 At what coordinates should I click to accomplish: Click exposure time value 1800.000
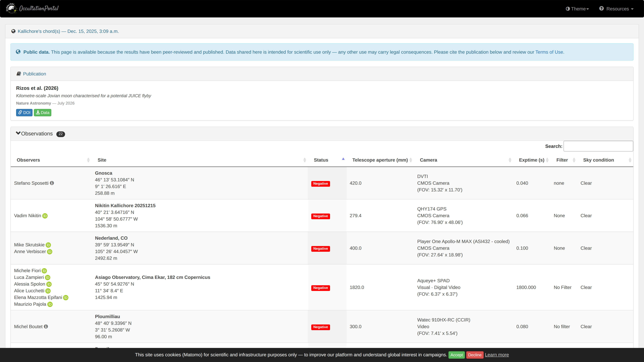526,287
